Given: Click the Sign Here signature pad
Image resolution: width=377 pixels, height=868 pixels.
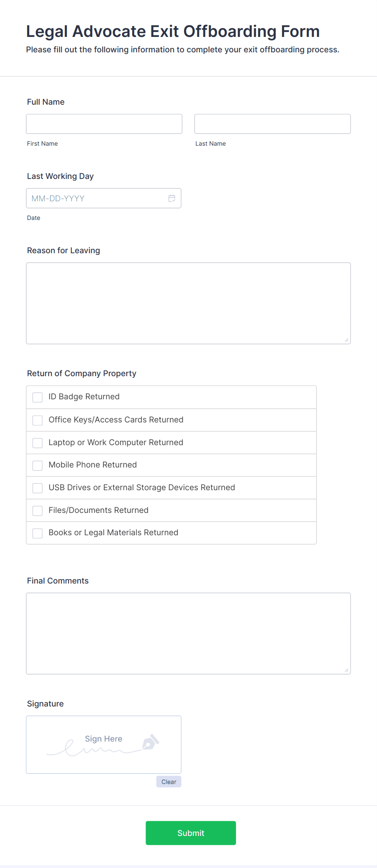Looking at the screenshot, I should click(104, 745).
